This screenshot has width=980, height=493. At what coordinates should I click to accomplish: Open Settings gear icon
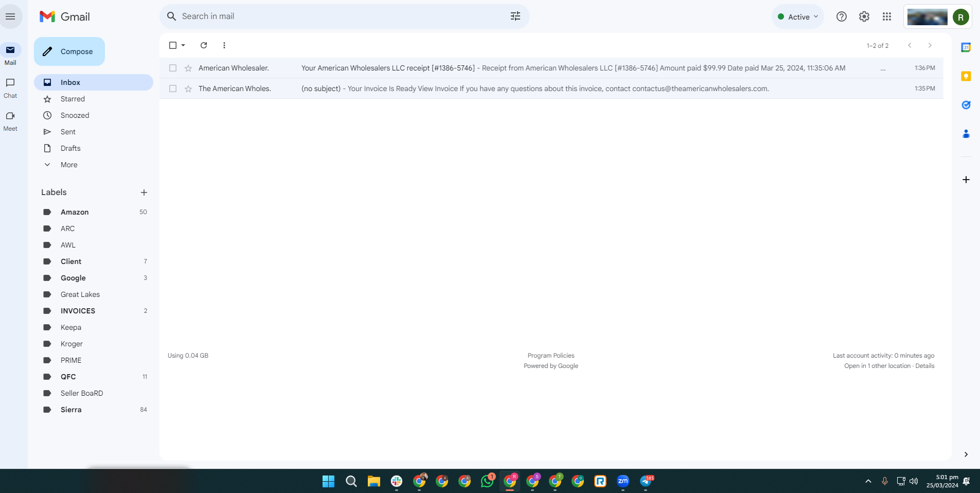point(864,16)
